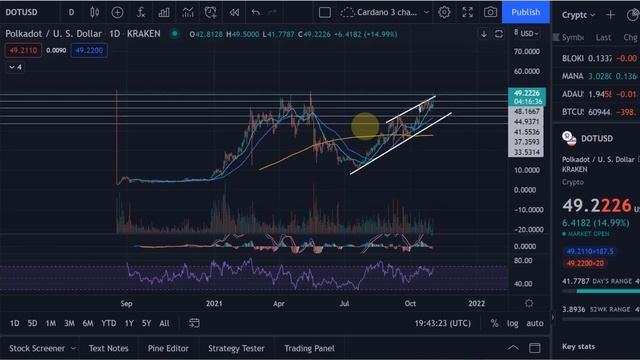Expand the bottom panel with the up chevron
The height and width of the screenshot is (360, 640).
point(513,348)
